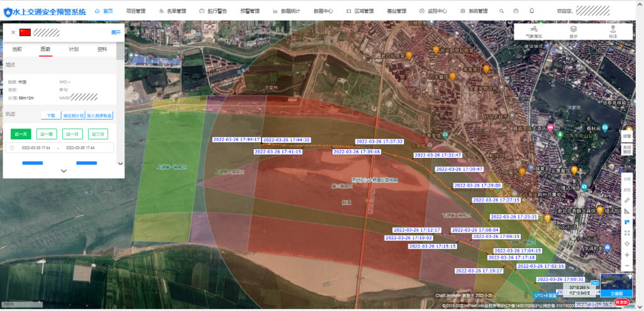Zoom in with the plus button
Screen dimensions: 644x311
627,255
